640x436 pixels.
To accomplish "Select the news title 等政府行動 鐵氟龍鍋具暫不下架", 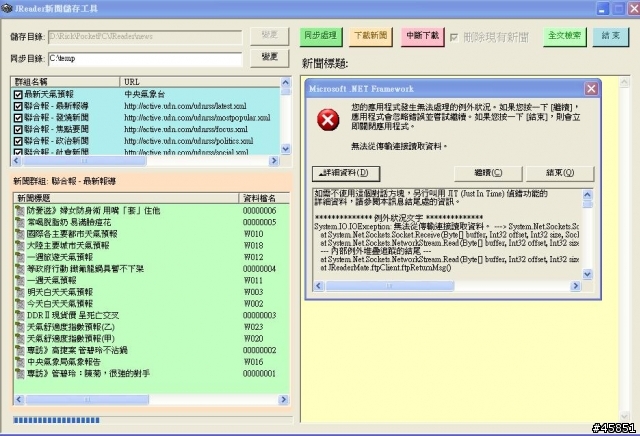I will click(85, 269).
